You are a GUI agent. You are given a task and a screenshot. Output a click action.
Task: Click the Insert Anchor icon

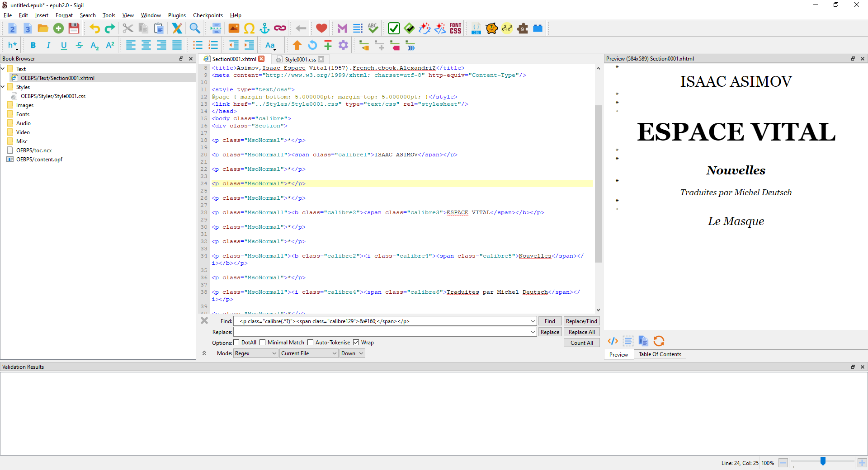point(264,28)
